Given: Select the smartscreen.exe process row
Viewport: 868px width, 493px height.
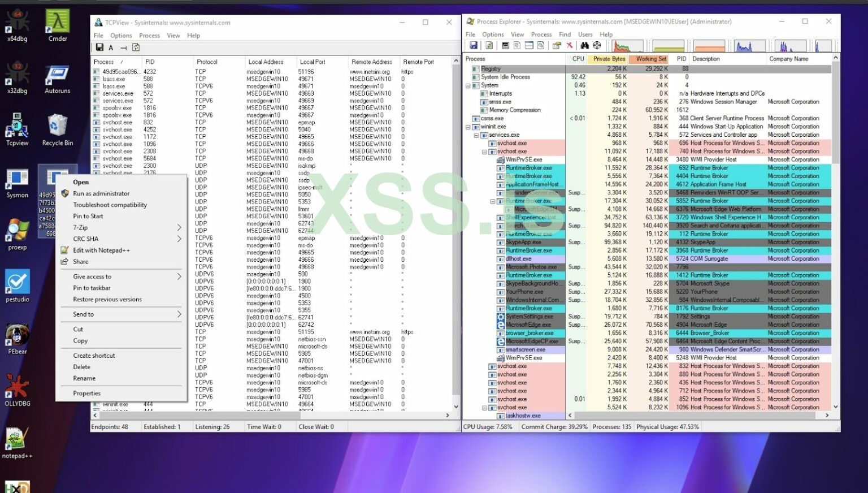Looking at the screenshot, I should pyautogui.click(x=648, y=350).
